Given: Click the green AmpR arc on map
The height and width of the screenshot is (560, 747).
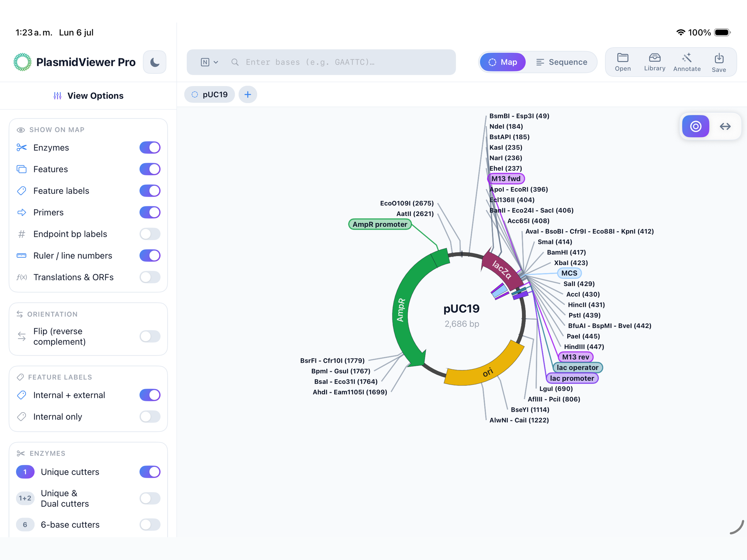Looking at the screenshot, I should [x=401, y=310].
